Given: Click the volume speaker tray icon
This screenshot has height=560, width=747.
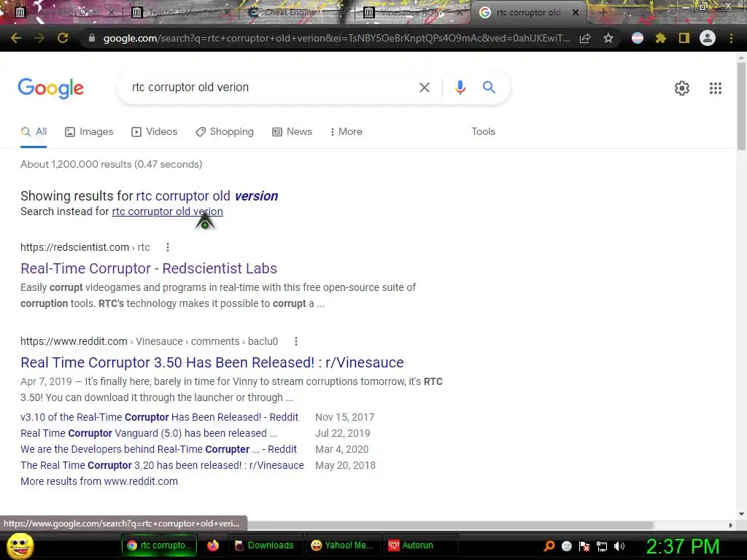Looking at the screenshot, I should click(619, 546).
